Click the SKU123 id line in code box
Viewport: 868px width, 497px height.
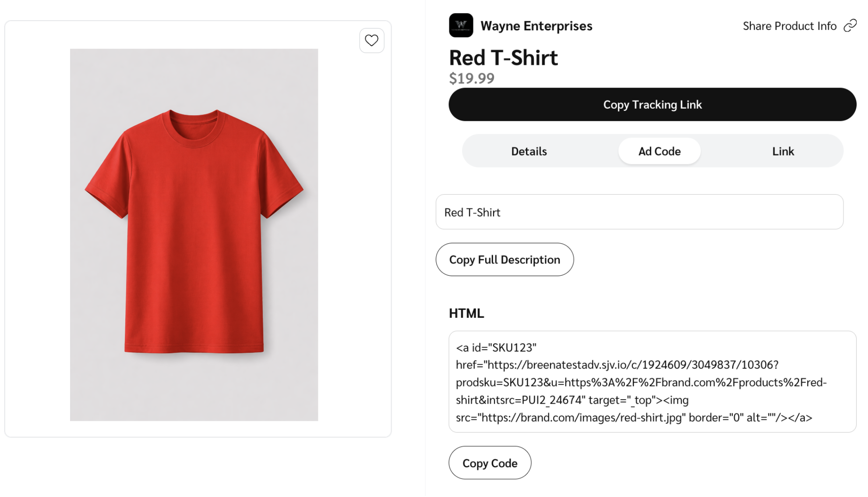coord(496,348)
